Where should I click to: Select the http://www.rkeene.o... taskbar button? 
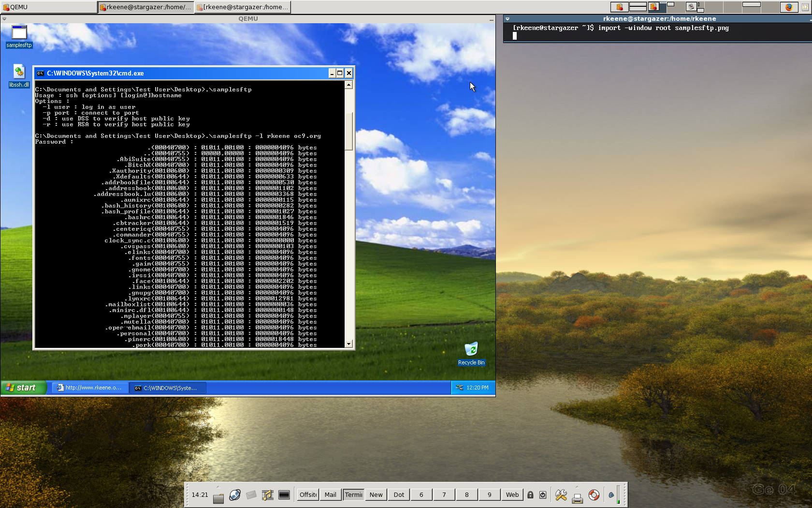coord(90,388)
